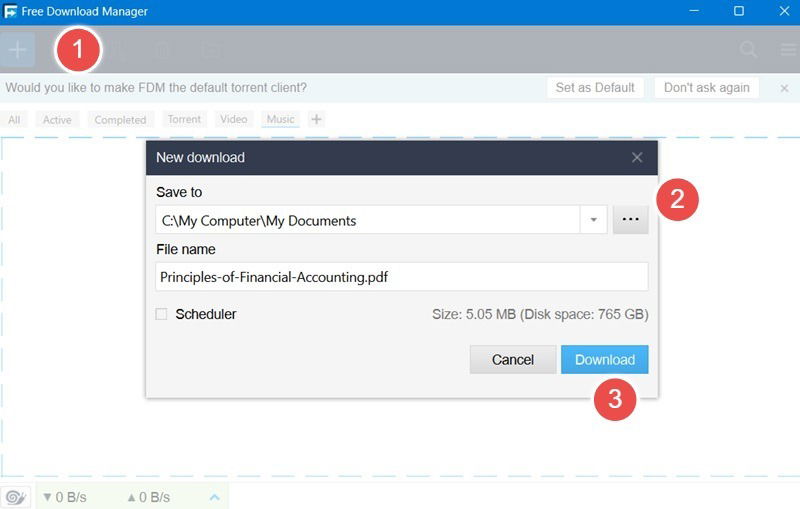The width and height of the screenshot is (800, 509).
Task: Maximize the Free Download Manager window
Action: [739, 11]
